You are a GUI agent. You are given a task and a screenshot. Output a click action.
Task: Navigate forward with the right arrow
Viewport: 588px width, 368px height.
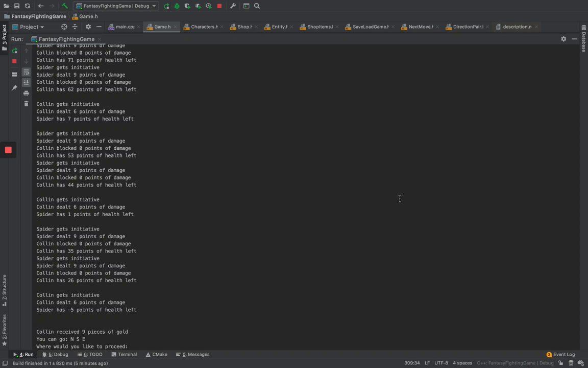[x=52, y=6]
